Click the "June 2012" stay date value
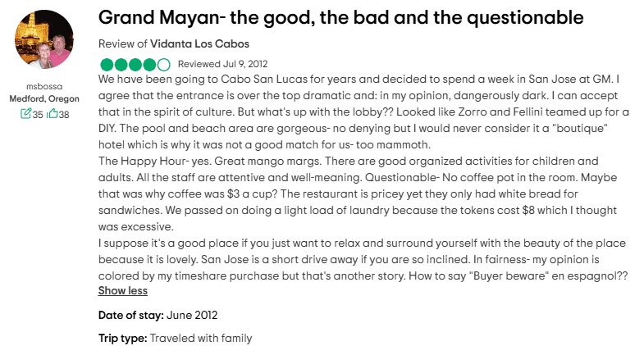 [192, 315]
